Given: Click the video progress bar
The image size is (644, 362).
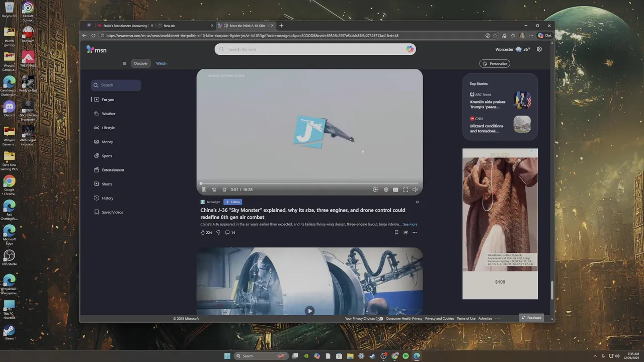Looking at the screenshot, I should [309, 184].
